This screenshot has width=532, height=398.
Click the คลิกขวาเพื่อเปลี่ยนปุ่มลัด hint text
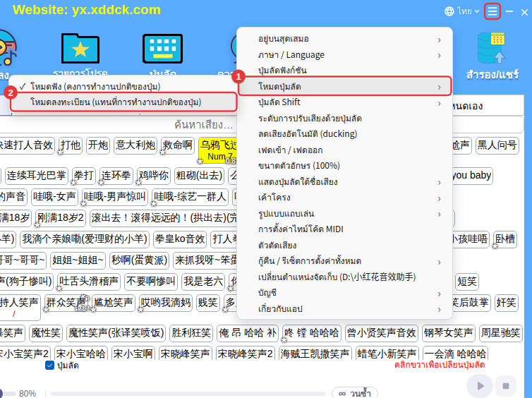440,365
